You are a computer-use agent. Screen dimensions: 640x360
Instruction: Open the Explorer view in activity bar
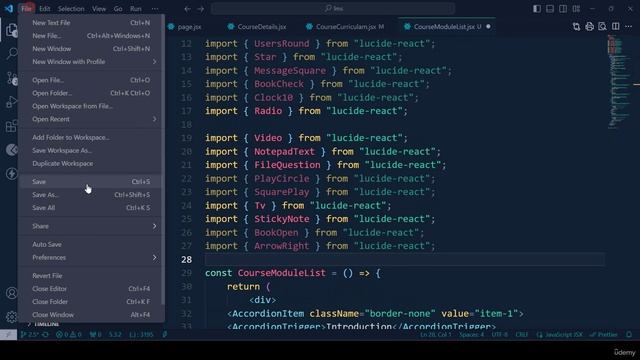click(x=11, y=30)
